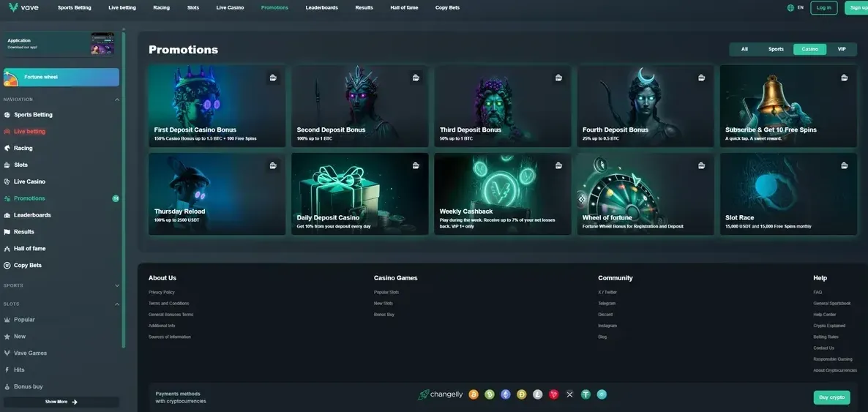
Task: Open the Application download banner
Action: [60, 44]
